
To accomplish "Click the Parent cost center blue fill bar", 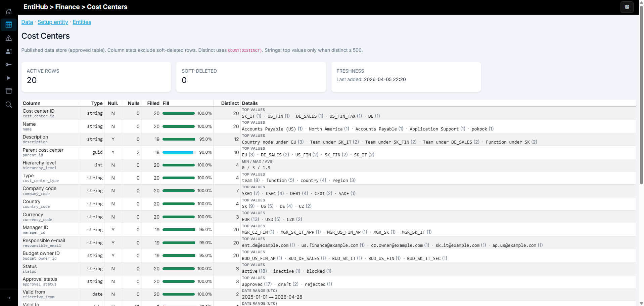I will (x=179, y=152).
